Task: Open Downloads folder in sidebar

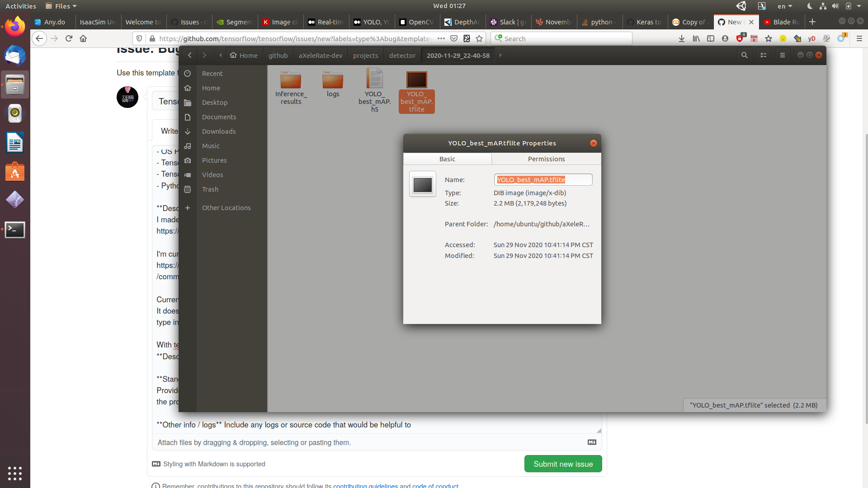Action: click(x=218, y=131)
